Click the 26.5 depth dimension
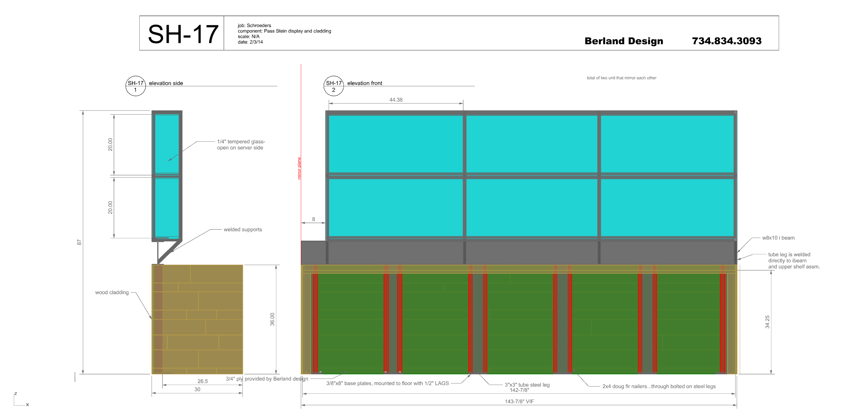Viewport: 868px width, 419px height. 203,381
